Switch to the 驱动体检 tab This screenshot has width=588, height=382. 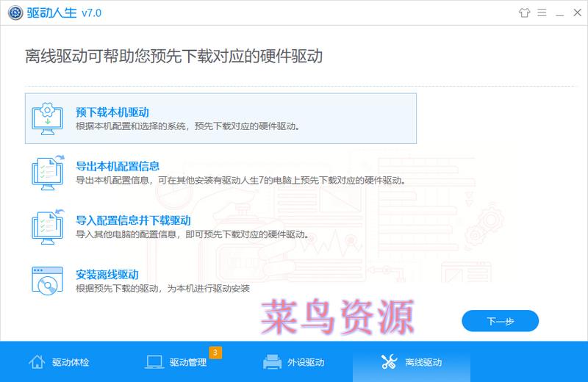[59, 361]
